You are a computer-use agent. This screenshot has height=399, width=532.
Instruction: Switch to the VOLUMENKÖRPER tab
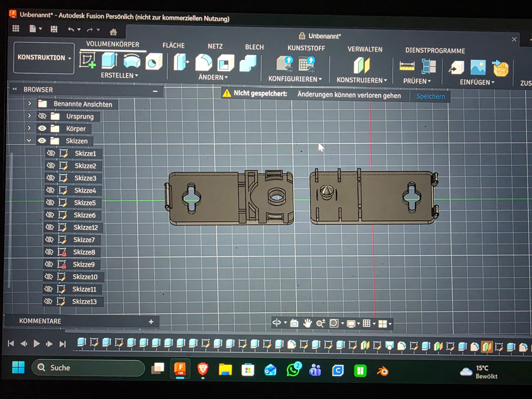[113, 44]
